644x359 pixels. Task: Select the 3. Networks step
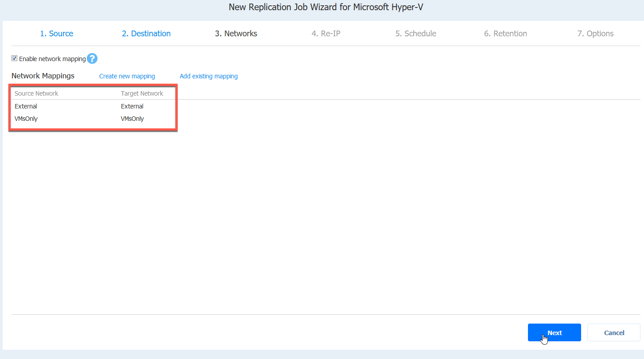tap(236, 34)
